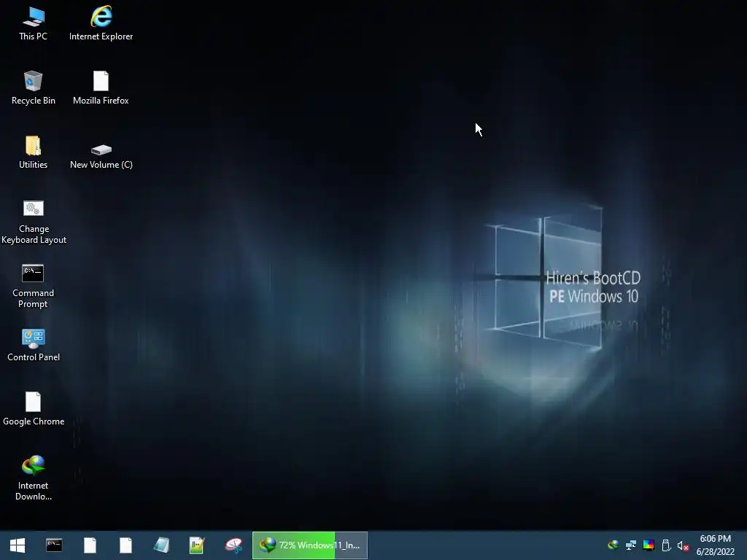This screenshot has height=560, width=747.
Task: Click the Command Prompt icon in the taskbar
Action: [x=54, y=545]
